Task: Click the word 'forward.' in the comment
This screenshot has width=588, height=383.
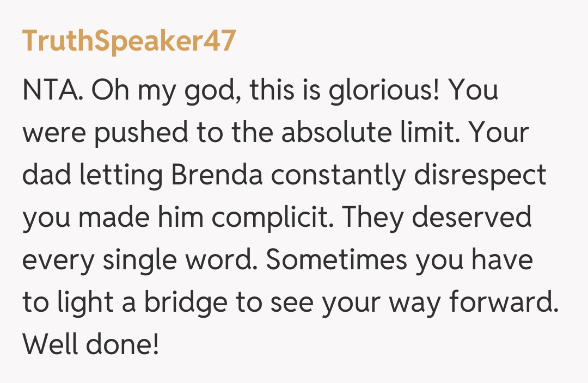Action: click(503, 302)
